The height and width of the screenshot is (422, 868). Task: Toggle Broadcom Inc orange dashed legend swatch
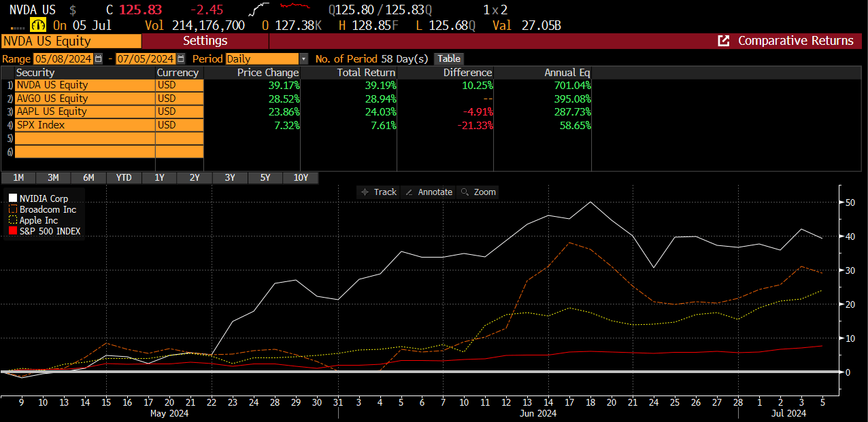[13, 209]
